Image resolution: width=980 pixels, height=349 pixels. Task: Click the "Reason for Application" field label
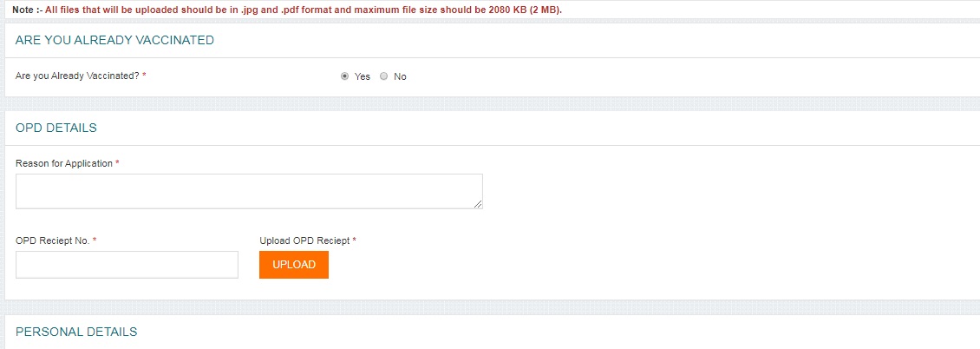click(x=64, y=163)
